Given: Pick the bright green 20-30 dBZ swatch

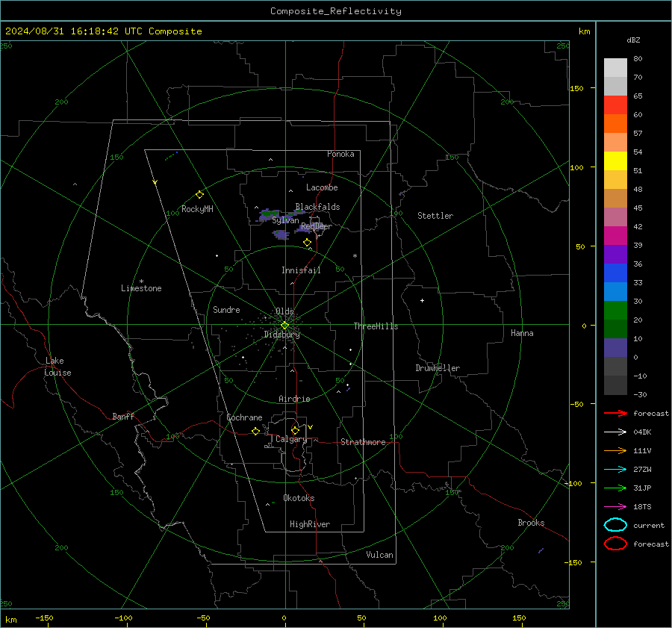Looking at the screenshot, I should click(615, 311).
